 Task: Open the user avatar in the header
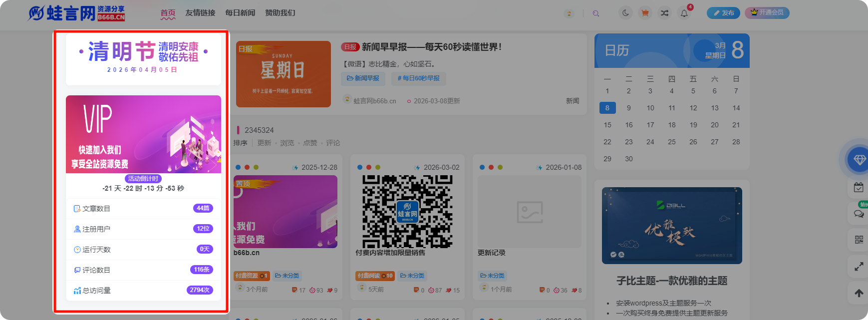(x=569, y=13)
